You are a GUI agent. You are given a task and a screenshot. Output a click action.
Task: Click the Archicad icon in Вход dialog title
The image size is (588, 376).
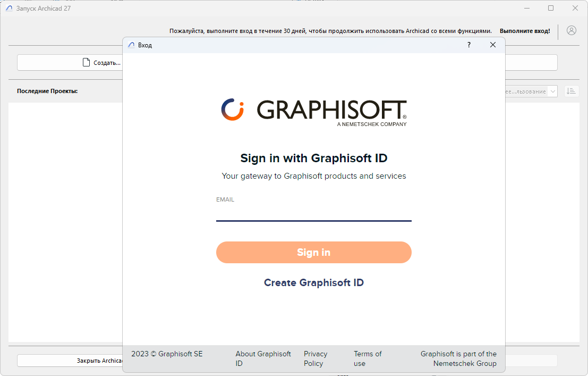click(131, 45)
